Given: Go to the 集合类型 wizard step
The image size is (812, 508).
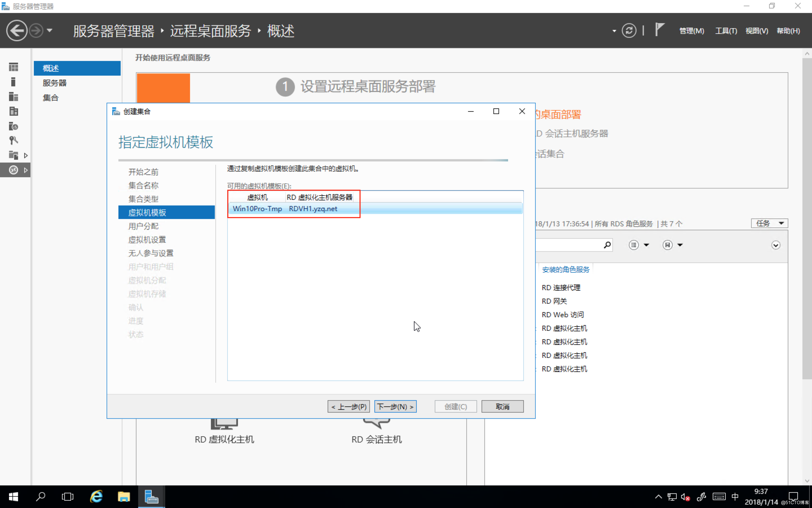Looking at the screenshot, I should click(x=143, y=199).
